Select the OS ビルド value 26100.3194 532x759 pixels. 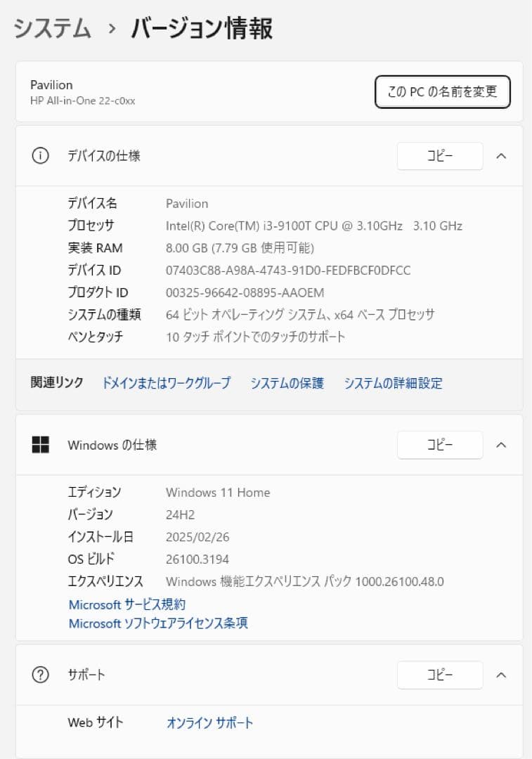tap(197, 559)
